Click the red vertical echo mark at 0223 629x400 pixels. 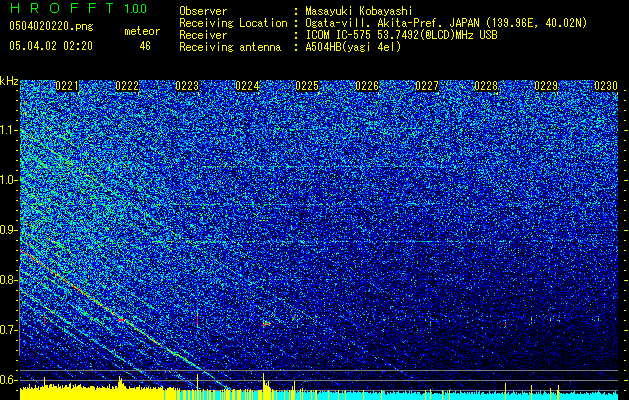(197, 320)
